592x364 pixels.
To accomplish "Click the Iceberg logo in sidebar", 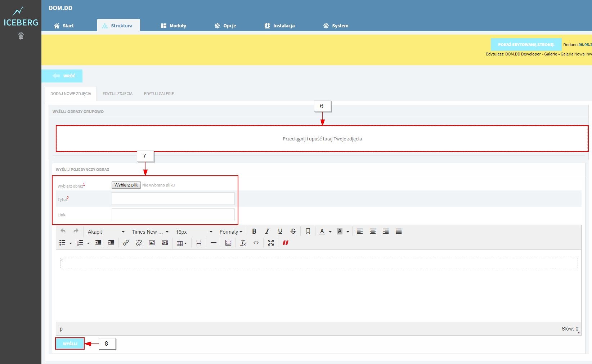I will pyautogui.click(x=21, y=17).
